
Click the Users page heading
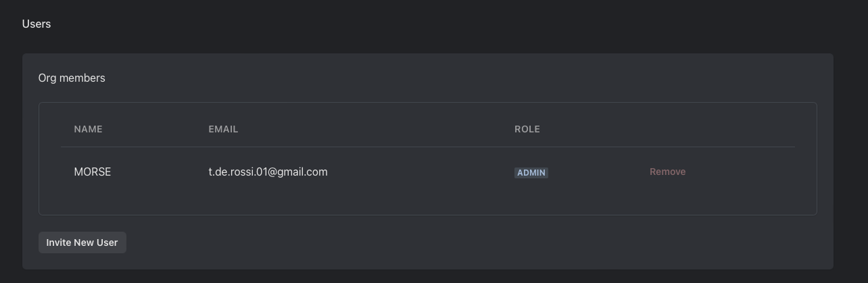pyautogui.click(x=37, y=24)
